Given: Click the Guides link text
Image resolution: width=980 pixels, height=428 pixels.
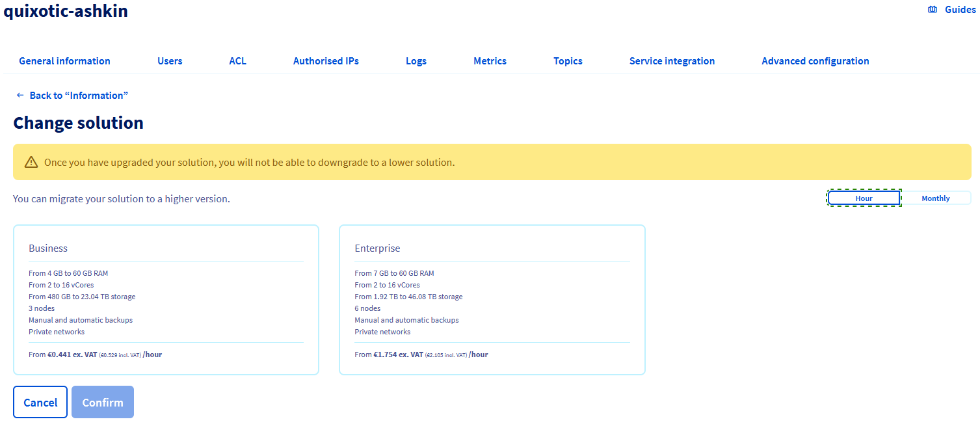Looking at the screenshot, I should point(960,10).
